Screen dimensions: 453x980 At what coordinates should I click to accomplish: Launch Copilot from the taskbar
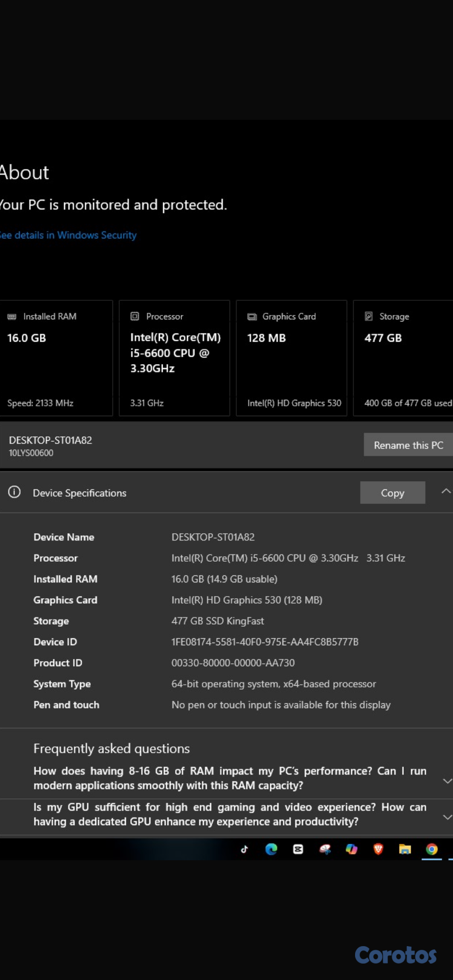pos(351,849)
